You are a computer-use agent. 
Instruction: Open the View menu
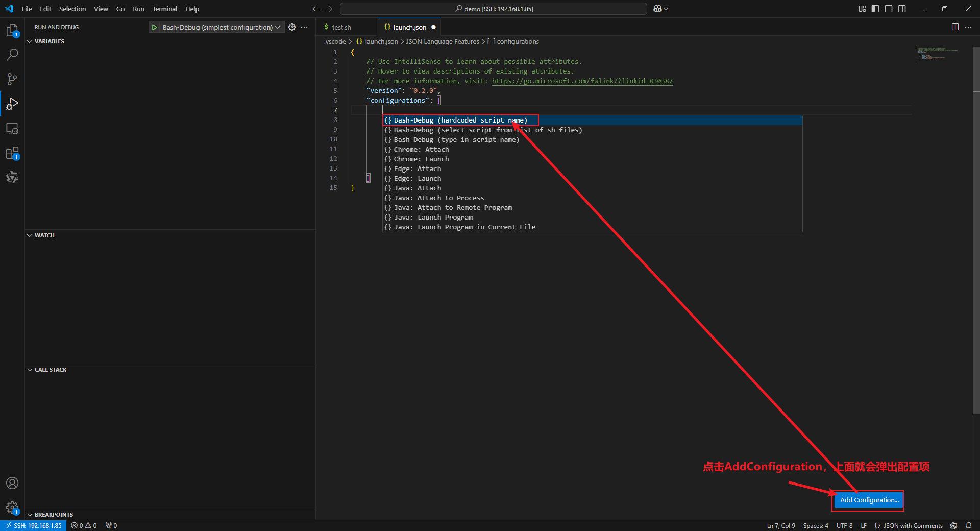[x=101, y=9]
